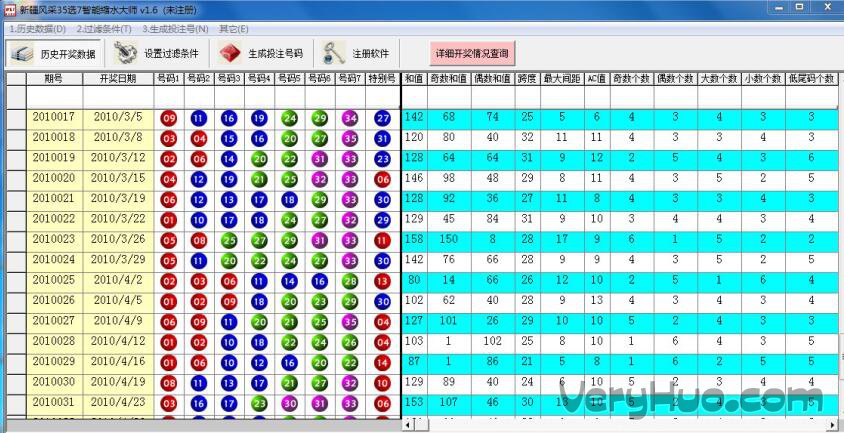Open the 其它(E) menu

[x=234, y=29]
